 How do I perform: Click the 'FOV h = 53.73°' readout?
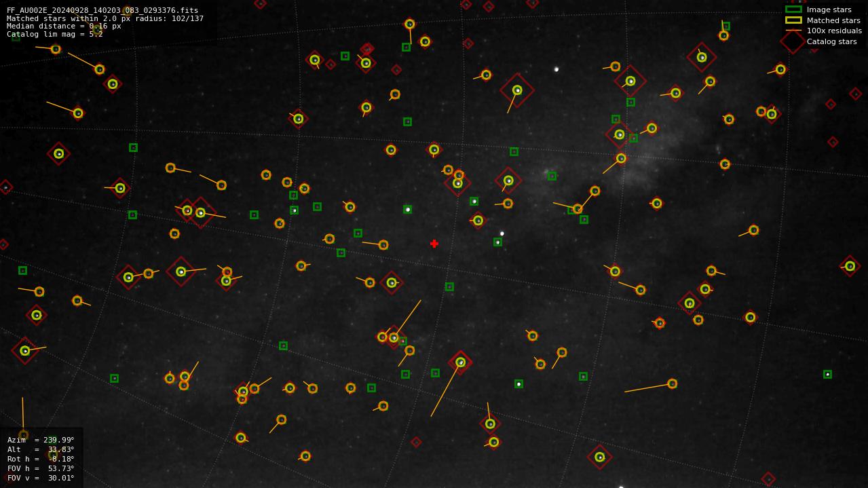click(41, 468)
